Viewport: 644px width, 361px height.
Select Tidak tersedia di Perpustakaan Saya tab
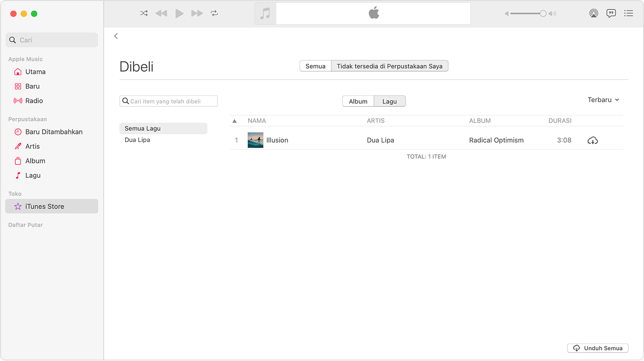(x=390, y=66)
